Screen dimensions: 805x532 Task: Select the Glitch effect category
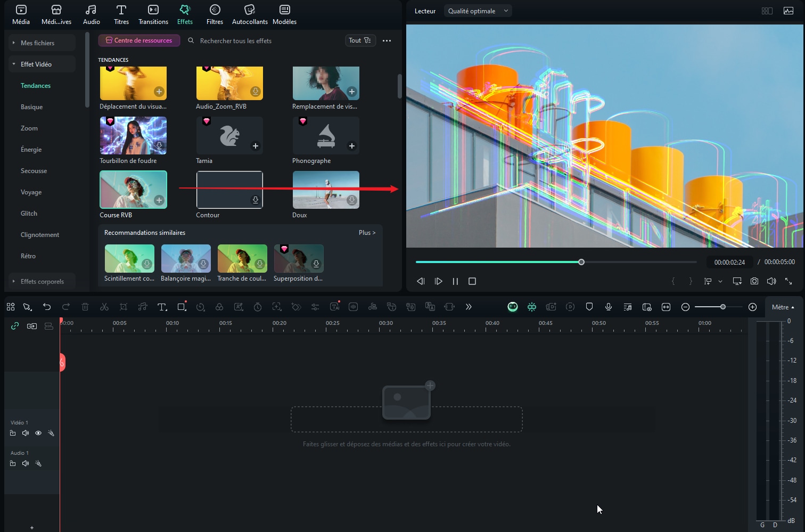29,214
